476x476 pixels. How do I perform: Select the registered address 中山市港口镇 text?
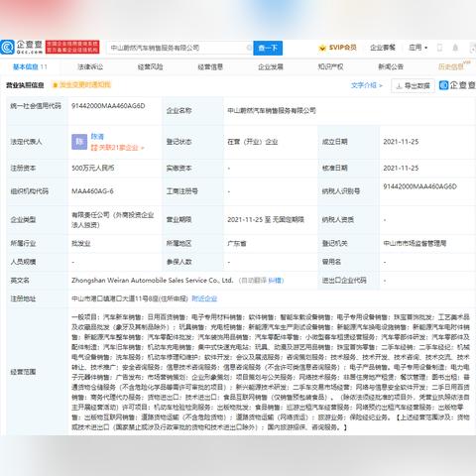click(130, 298)
